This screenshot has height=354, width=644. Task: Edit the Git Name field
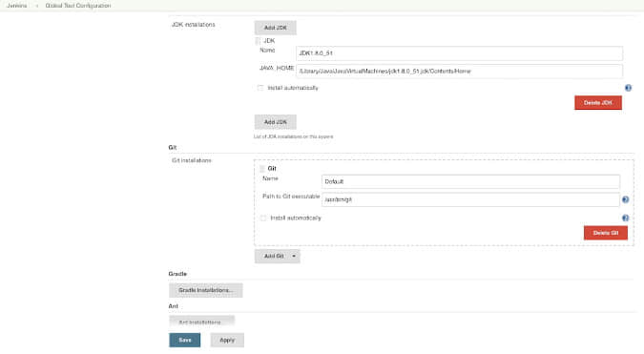(x=470, y=181)
